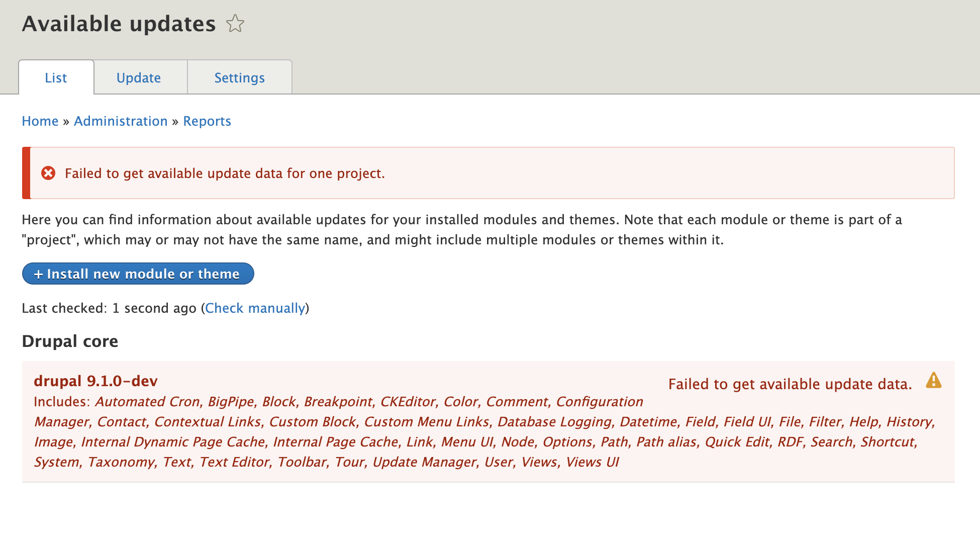Screen dimensions: 980x538
Task: Click the red error X icon
Action: [48, 173]
